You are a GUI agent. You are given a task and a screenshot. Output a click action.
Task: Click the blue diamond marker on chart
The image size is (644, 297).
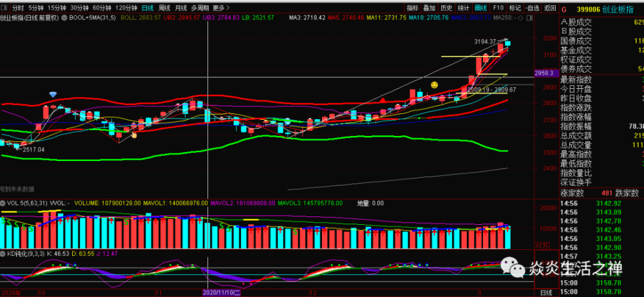click(53, 95)
